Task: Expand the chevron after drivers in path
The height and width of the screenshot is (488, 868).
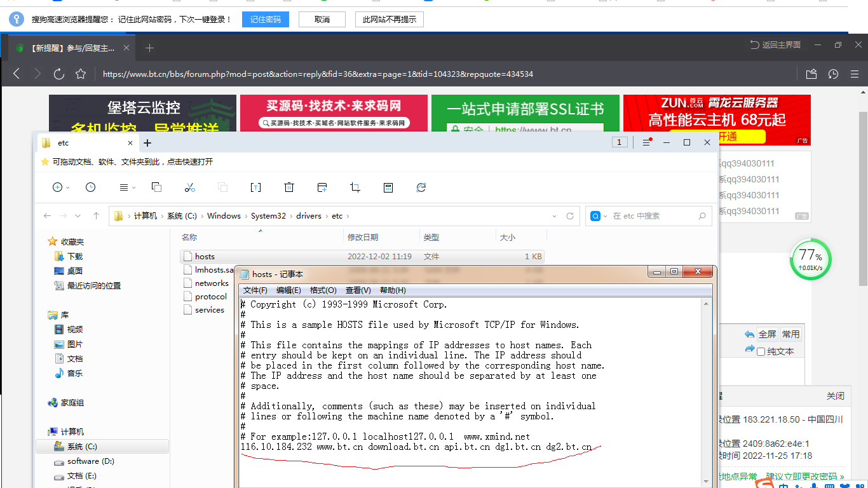Action: pyautogui.click(x=326, y=216)
